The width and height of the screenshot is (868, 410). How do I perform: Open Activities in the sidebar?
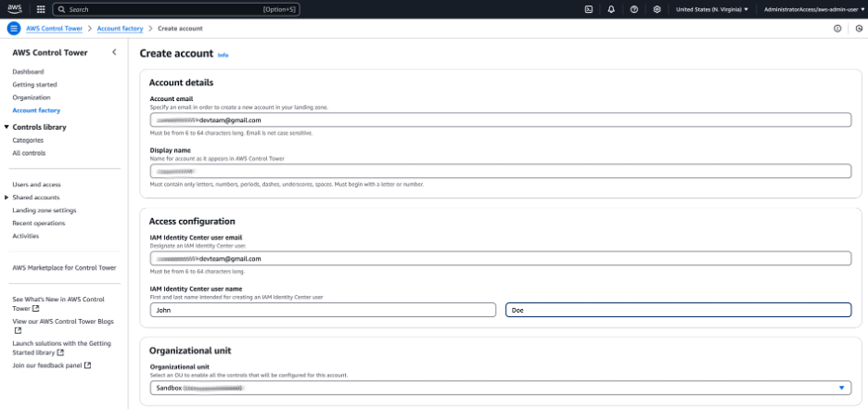pyautogui.click(x=25, y=236)
